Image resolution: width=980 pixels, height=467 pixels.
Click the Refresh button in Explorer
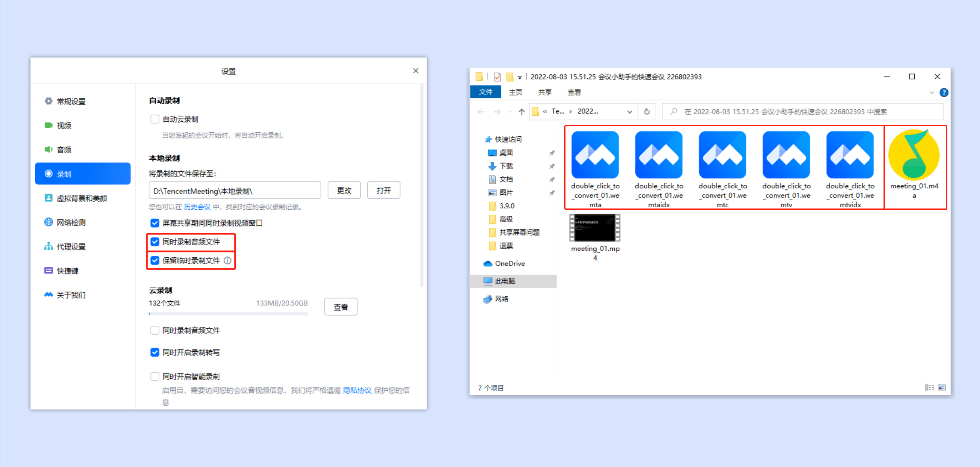click(x=647, y=112)
